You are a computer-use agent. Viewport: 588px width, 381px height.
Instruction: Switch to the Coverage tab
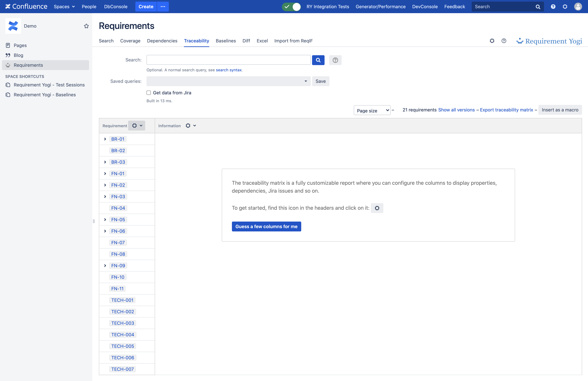(x=130, y=41)
